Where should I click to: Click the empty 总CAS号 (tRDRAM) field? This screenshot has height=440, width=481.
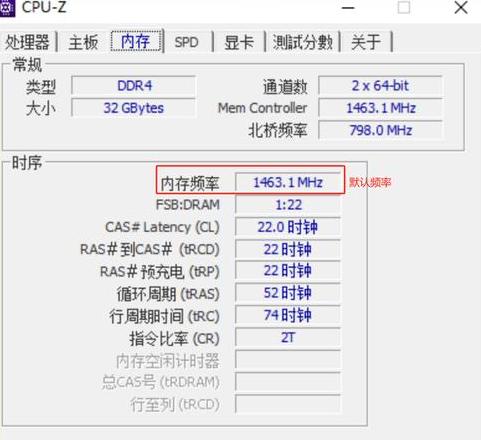[x=288, y=382]
